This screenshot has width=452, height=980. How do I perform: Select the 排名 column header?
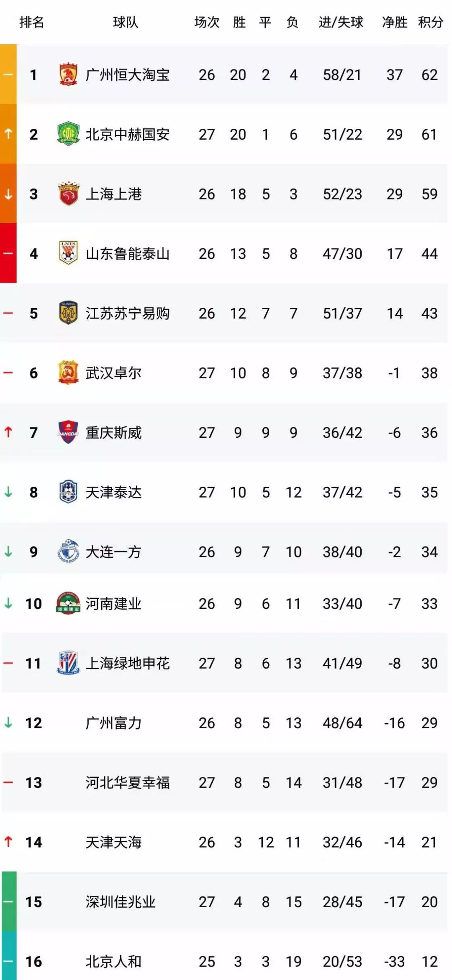(32, 22)
